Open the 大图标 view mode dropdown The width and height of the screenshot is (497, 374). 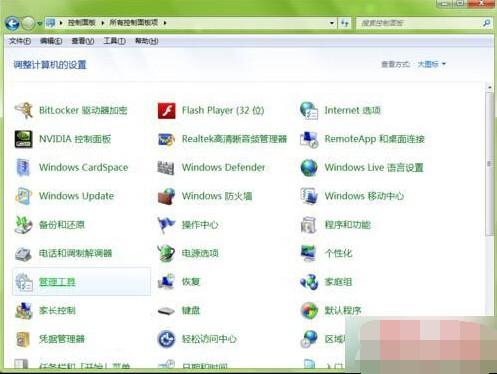point(432,64)
